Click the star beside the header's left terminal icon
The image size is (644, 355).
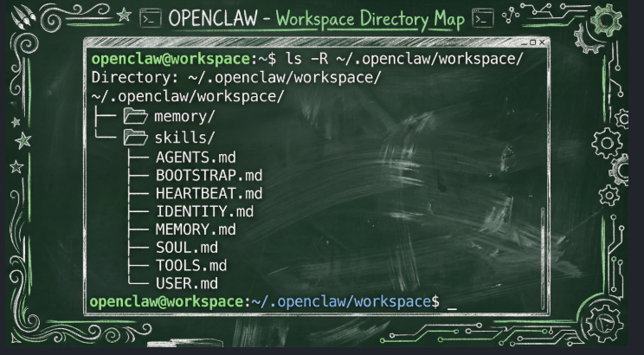123,16
